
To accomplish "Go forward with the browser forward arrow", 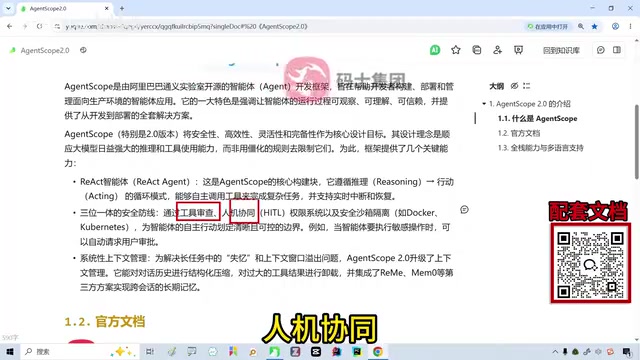I will (x=24, y=26).
